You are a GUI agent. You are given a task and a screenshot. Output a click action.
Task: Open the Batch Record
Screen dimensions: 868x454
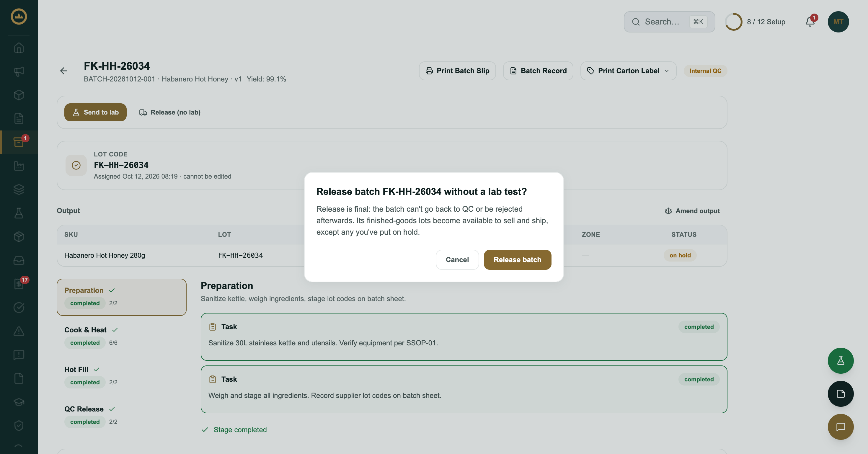pyautogui.click(x=538, y=71)
